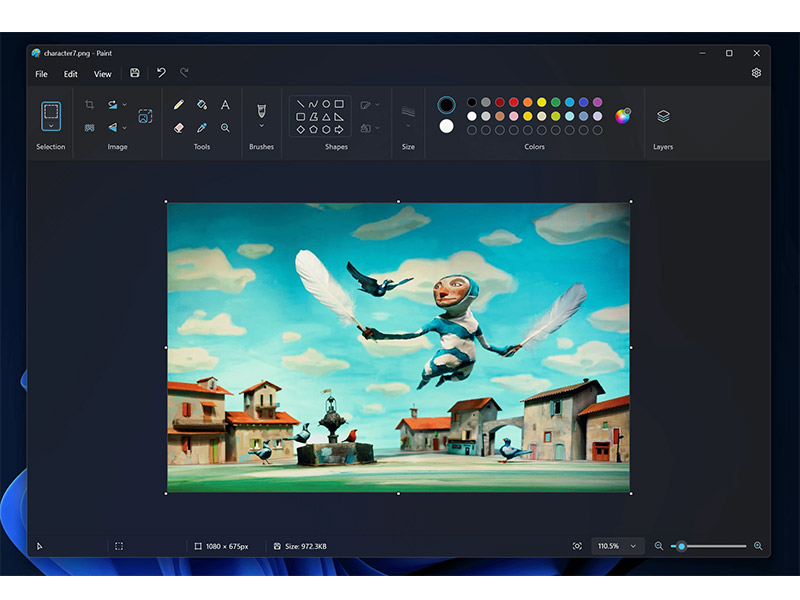The width and height of the screenshot is (800, 600).
Task: Open the File menu
Action: [41, 74]
